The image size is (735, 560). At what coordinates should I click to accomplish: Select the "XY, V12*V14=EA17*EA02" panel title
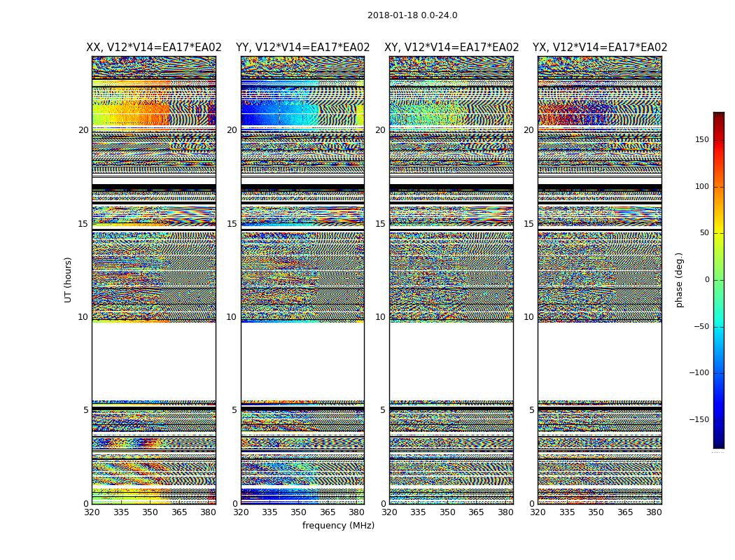tap(451, 48)
